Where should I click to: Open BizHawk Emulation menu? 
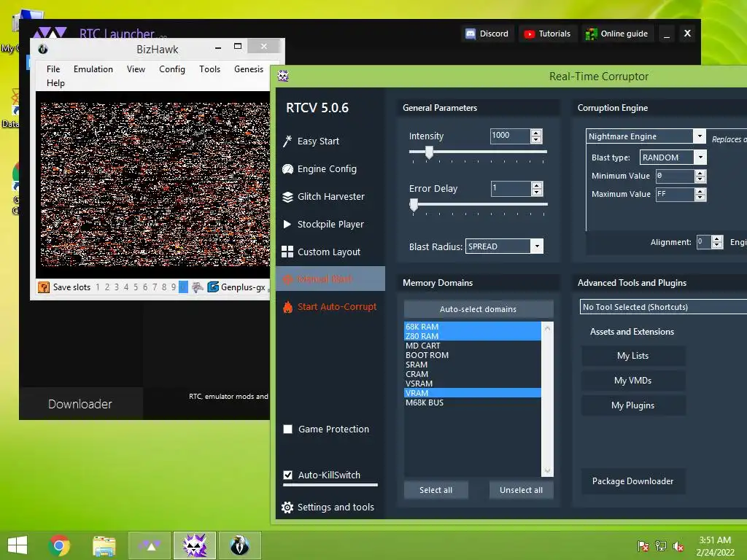click(93, 69)
